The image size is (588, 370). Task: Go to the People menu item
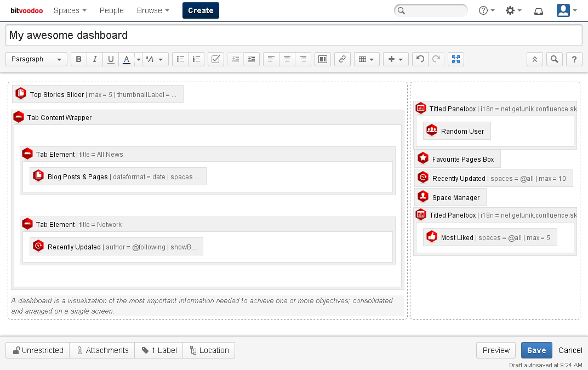(x=111, y=10)
